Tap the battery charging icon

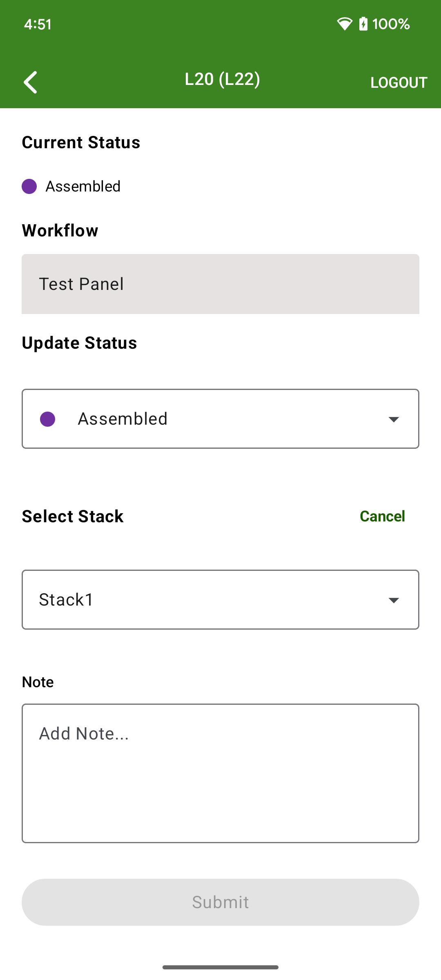pos(363,24)
